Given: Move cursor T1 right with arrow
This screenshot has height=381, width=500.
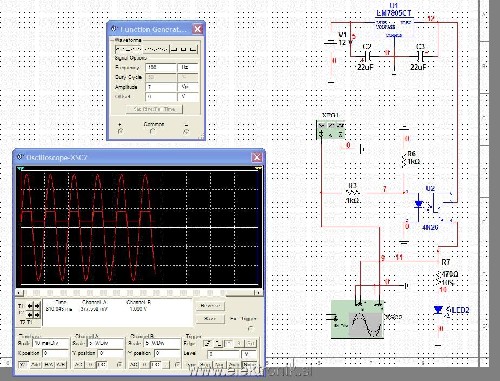Looking at the screenshot, I should click(37, 306).
